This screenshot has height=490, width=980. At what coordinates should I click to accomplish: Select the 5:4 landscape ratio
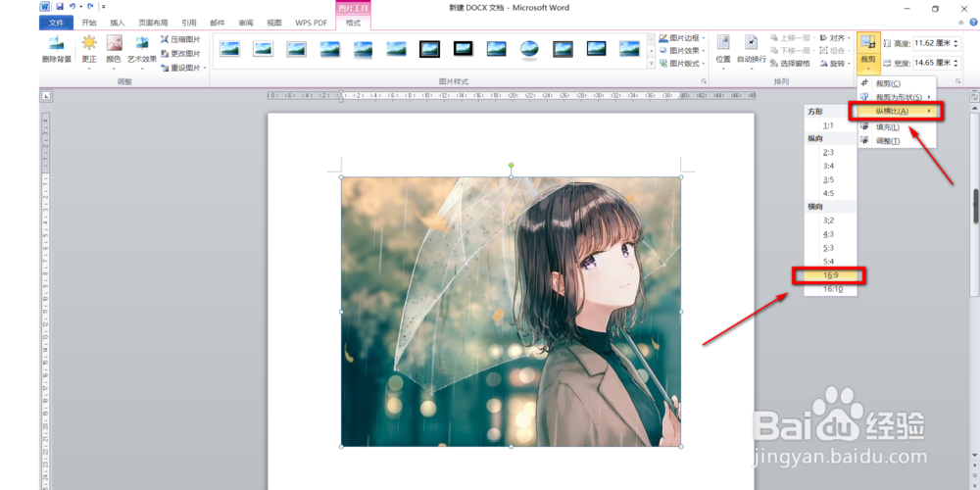pos(830,262)
